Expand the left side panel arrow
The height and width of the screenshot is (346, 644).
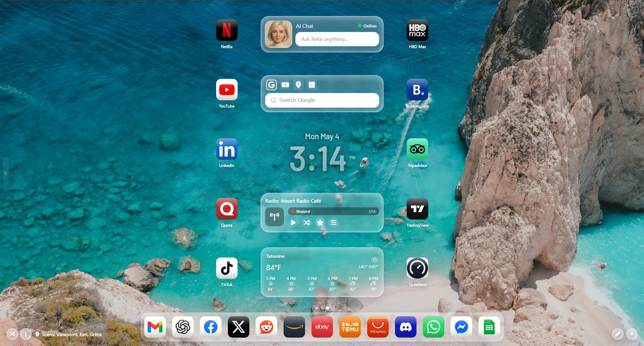coord(6,174)
